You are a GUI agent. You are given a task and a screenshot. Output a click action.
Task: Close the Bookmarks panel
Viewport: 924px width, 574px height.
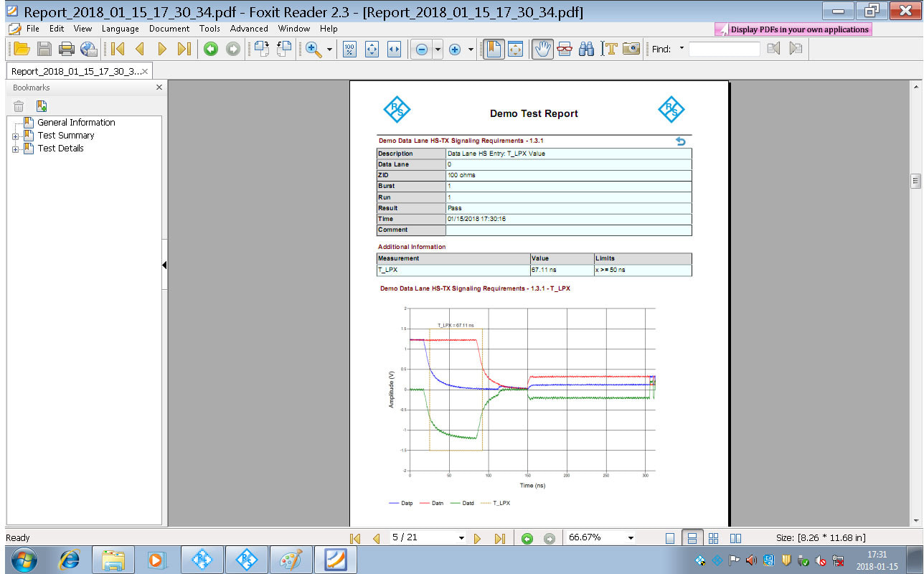159,88
